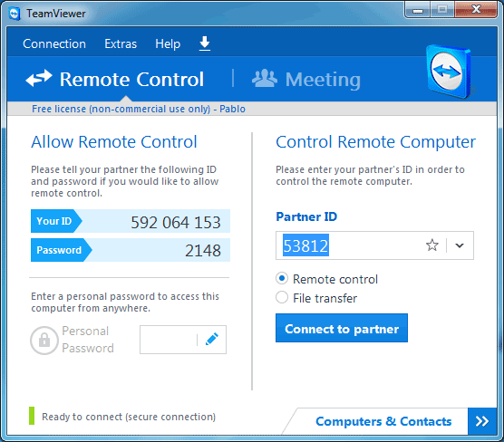This screenshot has width=504, height=442.
Task: Click the Allow Remote Control heading
Action: click(114, 141)
